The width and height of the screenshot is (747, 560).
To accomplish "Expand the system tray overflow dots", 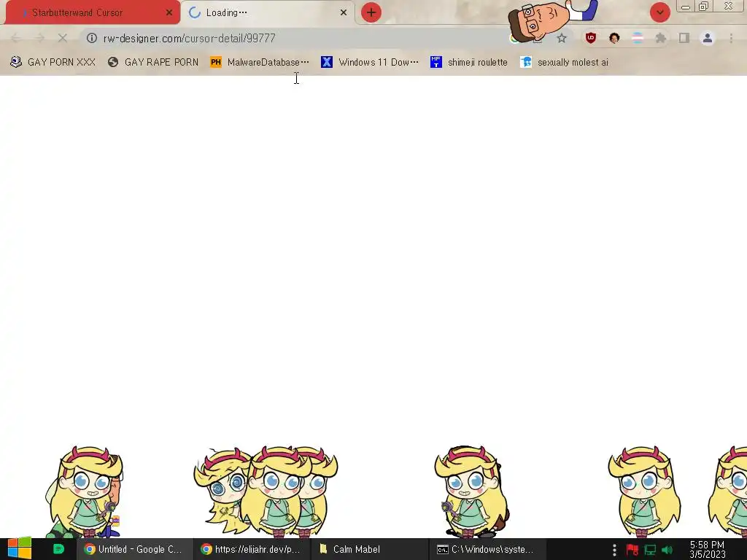I will [614, 550].
